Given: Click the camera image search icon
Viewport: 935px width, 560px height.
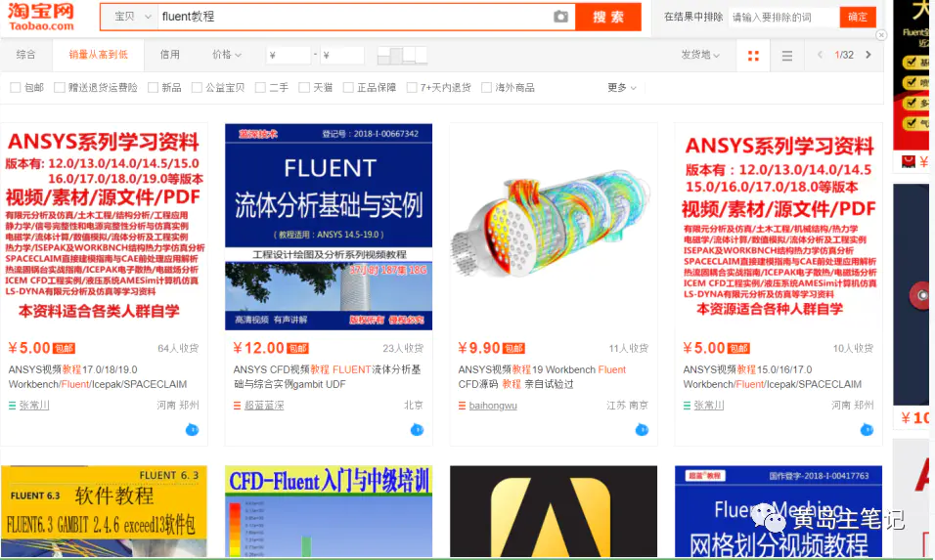Looking at the screenshot, I should coord(560,17).
